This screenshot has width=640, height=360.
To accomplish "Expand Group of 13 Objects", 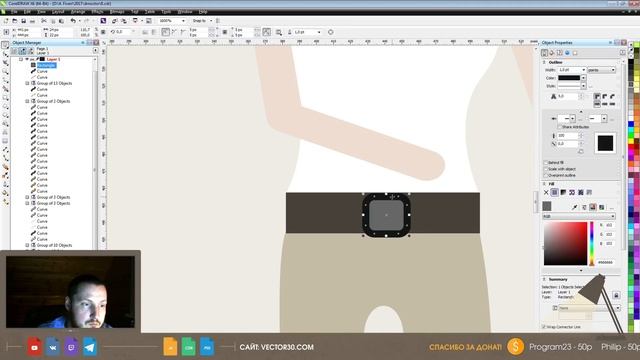I will tap(28, 83).
